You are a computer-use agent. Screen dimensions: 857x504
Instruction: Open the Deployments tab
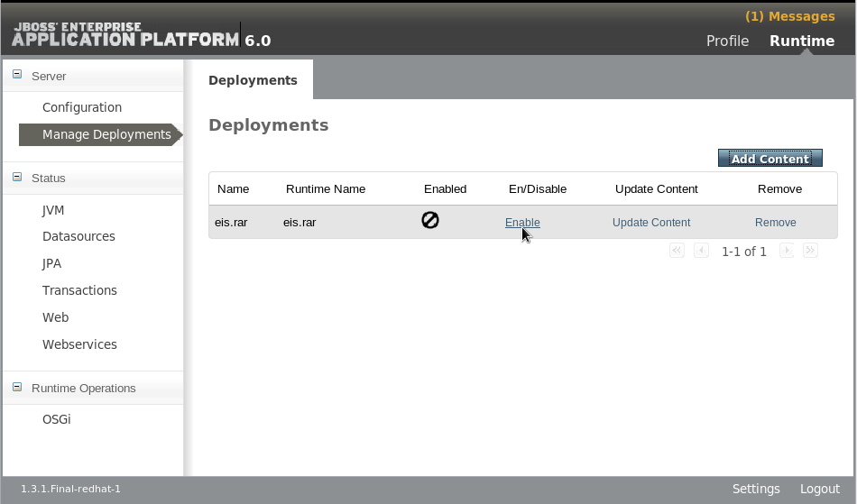[253, 80]
